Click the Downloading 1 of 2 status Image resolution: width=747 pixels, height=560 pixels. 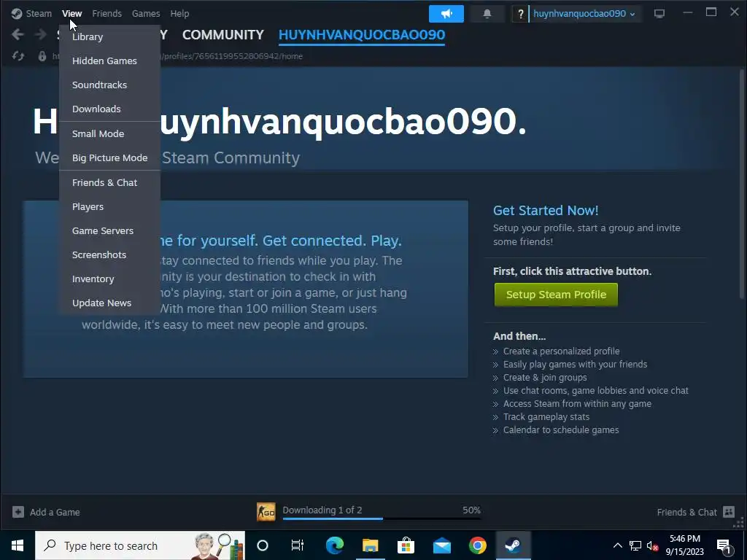322,510
